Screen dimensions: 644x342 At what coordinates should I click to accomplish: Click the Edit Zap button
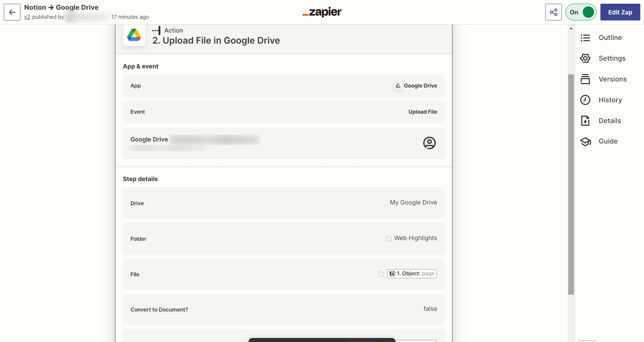pos(620,12)
